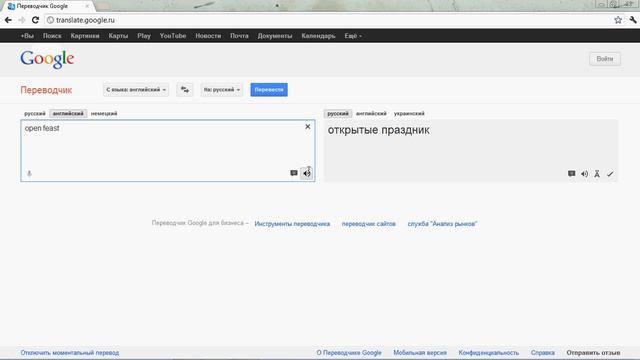
Task: Click 'Отправить отзыв' in the footer
Action: tap(593, 353)
